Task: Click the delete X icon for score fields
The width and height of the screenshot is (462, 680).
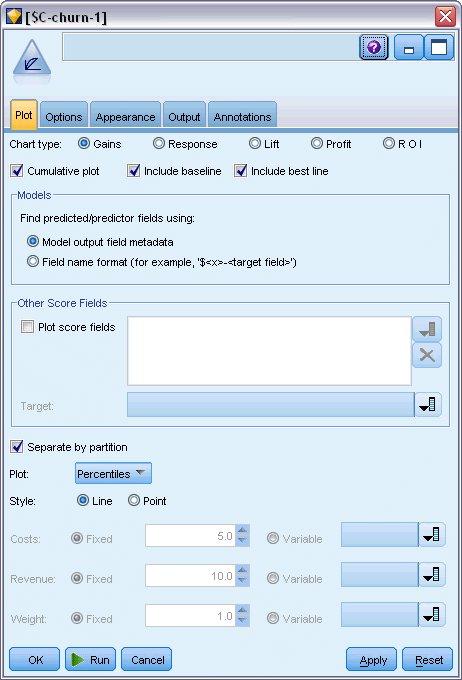Action: (427, 356)
